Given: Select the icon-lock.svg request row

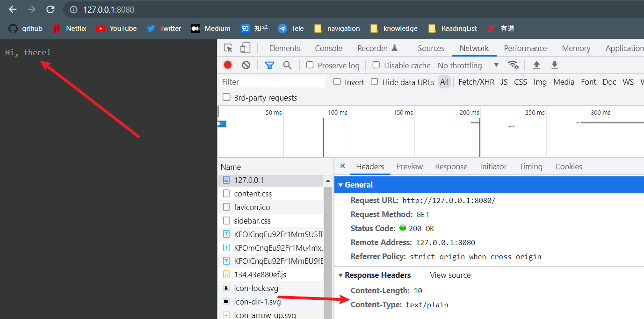Looking at the screenshot, I should (x=271, y=288).
